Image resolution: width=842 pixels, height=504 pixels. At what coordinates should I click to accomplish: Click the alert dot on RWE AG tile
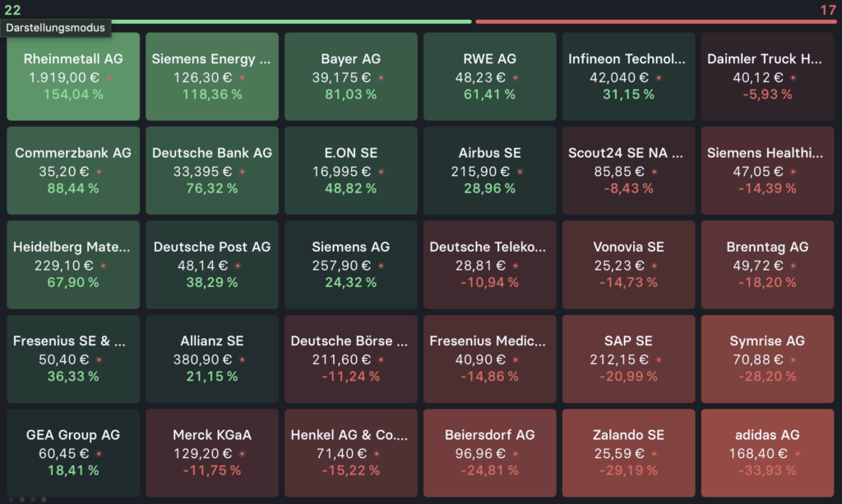516,78
